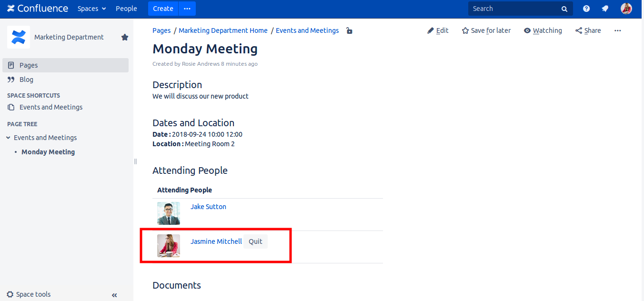This screenshot has height=301, width=644.
Task: Toggle Watching for this page
Action: tap(543, 30)
